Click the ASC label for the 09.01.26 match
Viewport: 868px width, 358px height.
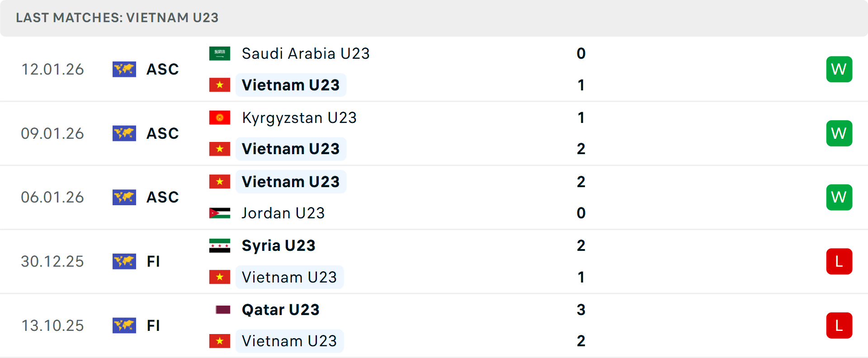(163, 133)
